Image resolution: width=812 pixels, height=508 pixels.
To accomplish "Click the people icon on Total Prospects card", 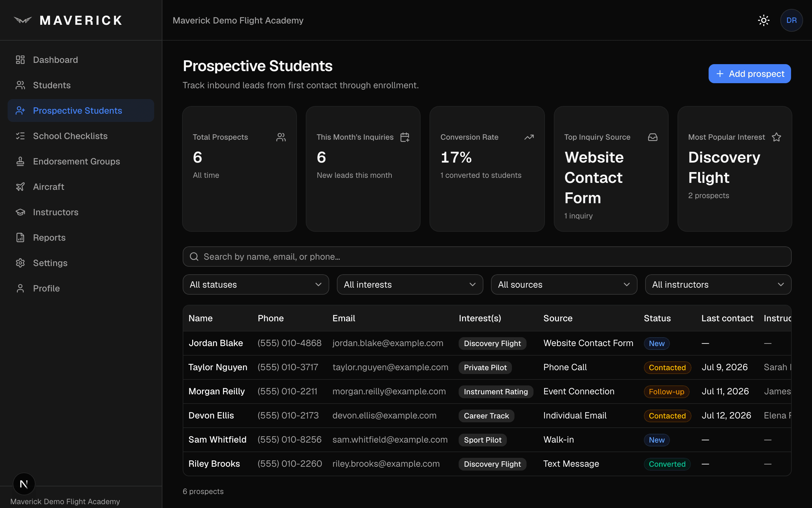I will (x=281, y=137).
